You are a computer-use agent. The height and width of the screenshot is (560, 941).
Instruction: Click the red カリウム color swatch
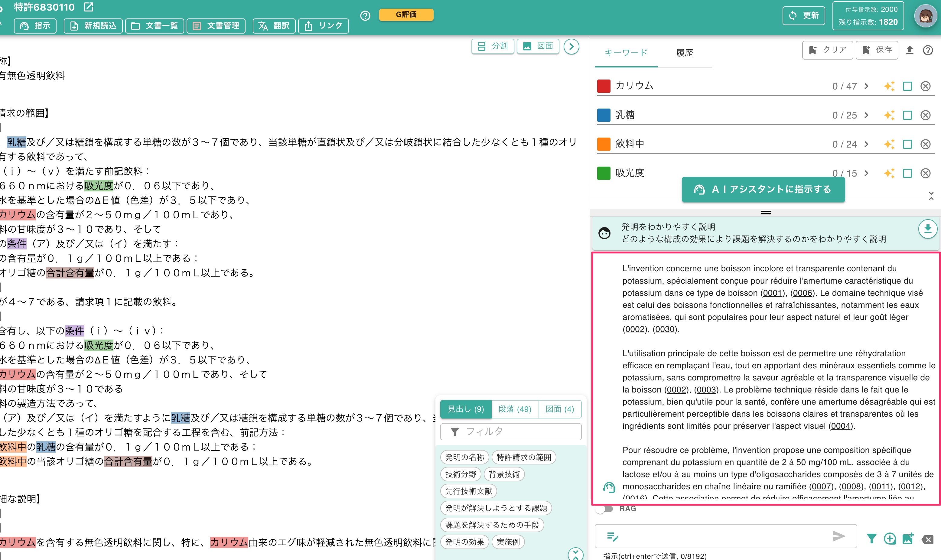(604, 86)
